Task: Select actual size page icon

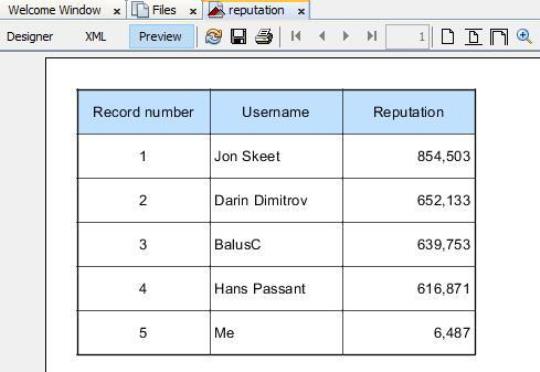Action: click(447, 36)
